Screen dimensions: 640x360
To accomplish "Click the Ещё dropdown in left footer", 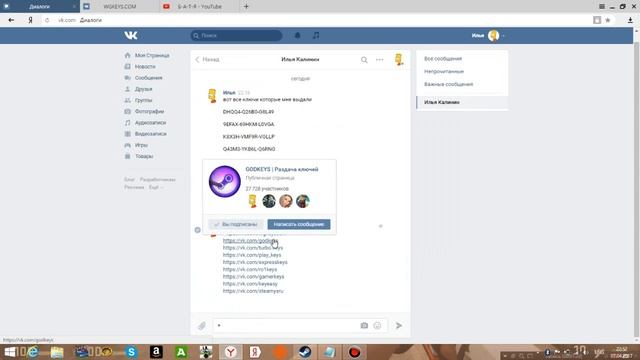I will coord(156,187).
